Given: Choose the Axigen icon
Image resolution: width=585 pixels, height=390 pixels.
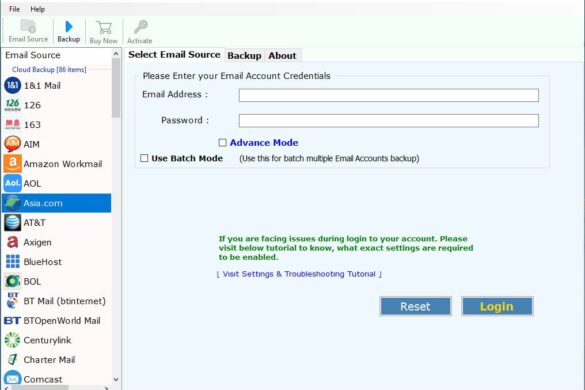Looking at the screenshot, I should (12, 242).
